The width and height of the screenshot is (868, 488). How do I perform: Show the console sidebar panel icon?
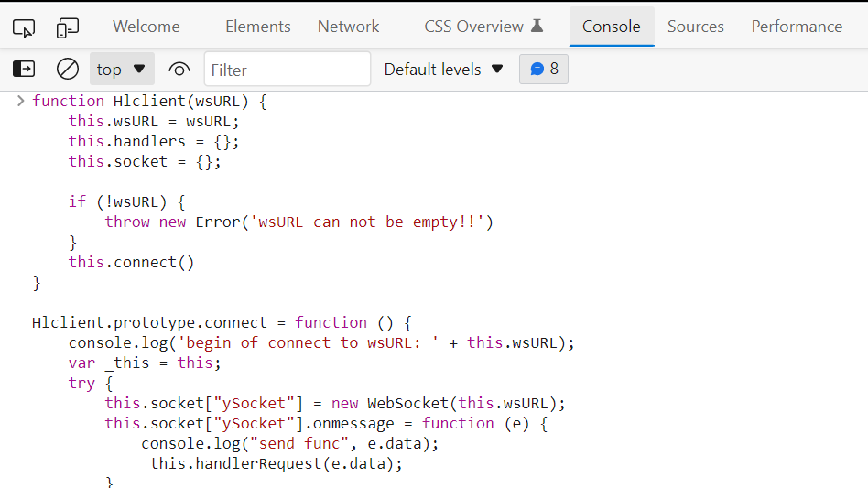(24, 70)
